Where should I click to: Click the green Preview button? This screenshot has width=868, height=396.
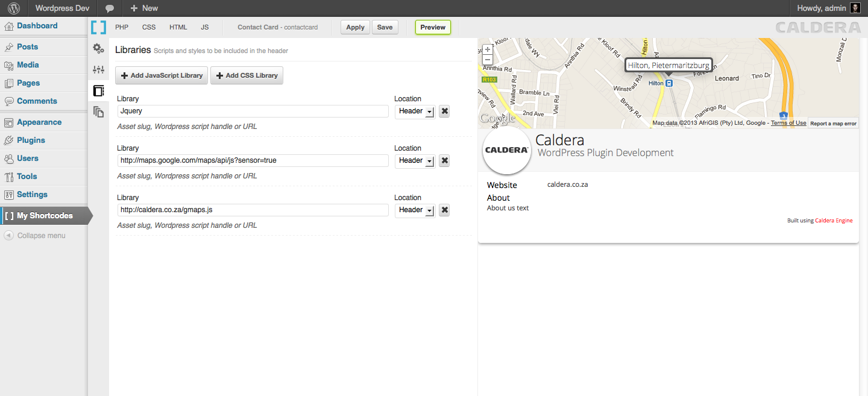pyautogui.click(x=433, y=27)
